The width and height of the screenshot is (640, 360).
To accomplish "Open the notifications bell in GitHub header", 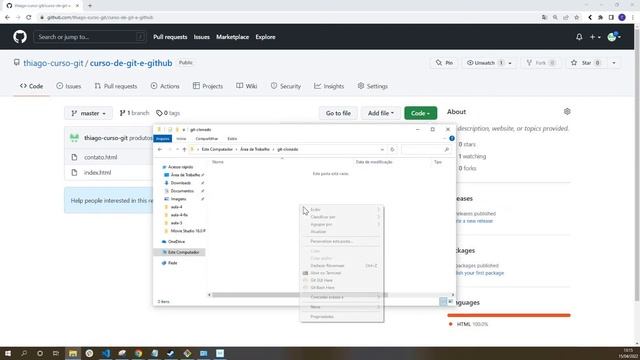I will (x=579, y=37).
